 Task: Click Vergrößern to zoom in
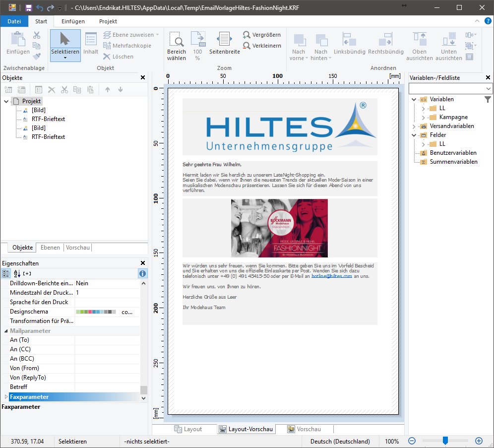261,35
